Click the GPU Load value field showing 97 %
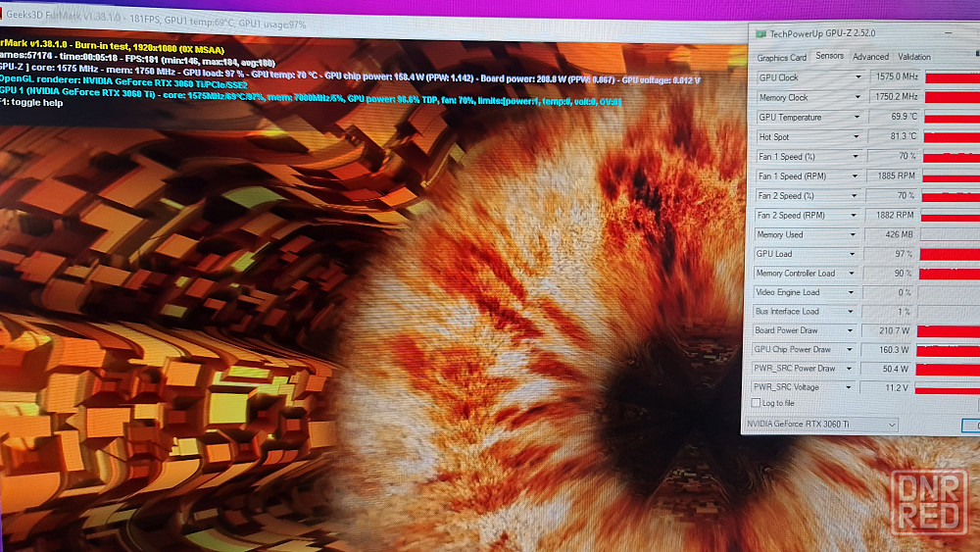Viewport: 980px width, 552px height. coord(891,254)
